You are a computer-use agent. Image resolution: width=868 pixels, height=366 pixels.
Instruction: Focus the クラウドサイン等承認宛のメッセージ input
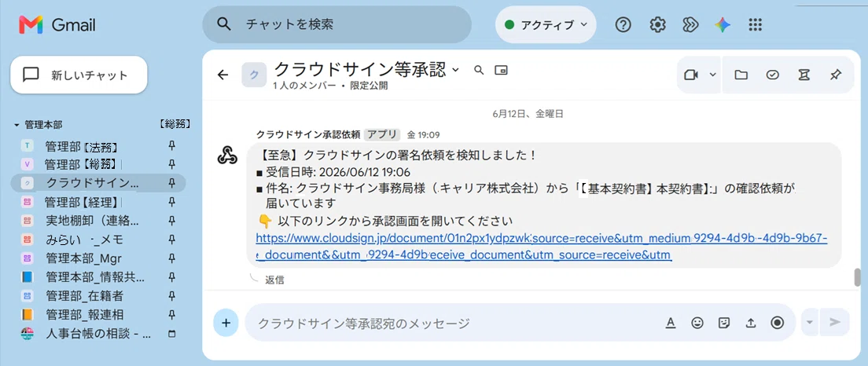(454, 323)
